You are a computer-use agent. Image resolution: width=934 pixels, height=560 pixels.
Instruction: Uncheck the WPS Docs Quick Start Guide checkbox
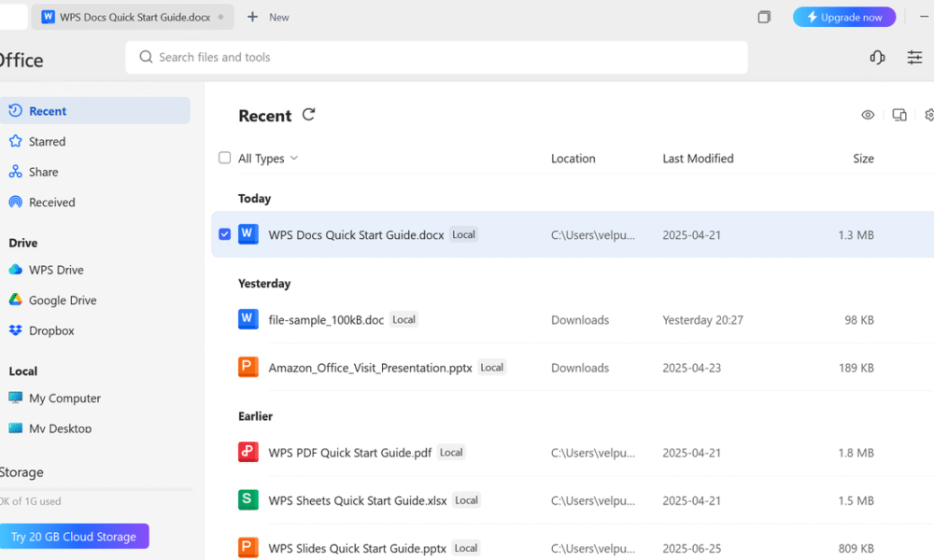coord(224,234)
